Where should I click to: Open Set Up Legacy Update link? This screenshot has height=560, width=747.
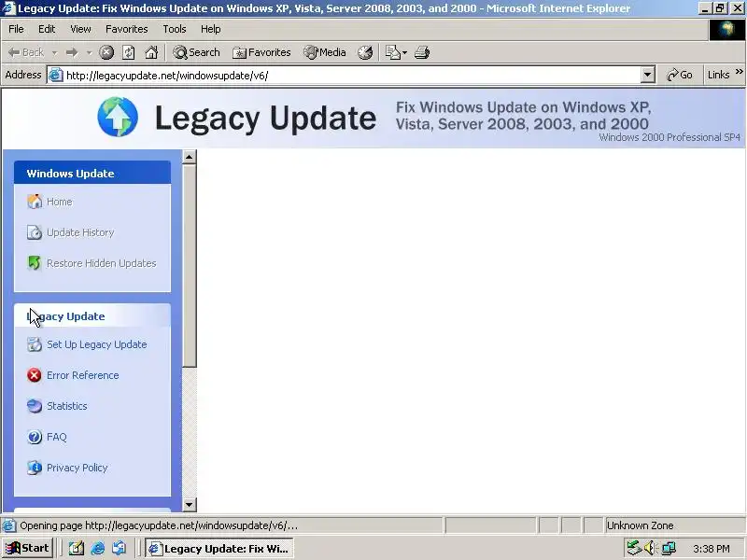click(x=97, y=344)
